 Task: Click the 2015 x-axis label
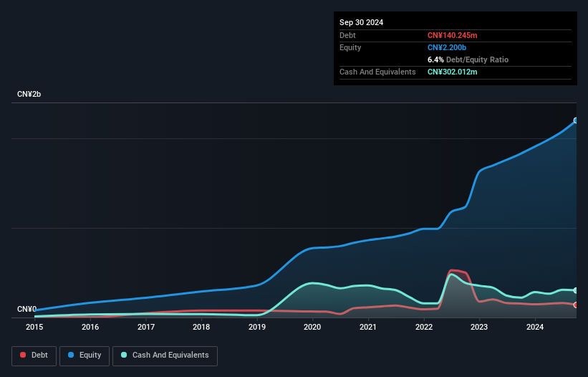pos(34,327)
